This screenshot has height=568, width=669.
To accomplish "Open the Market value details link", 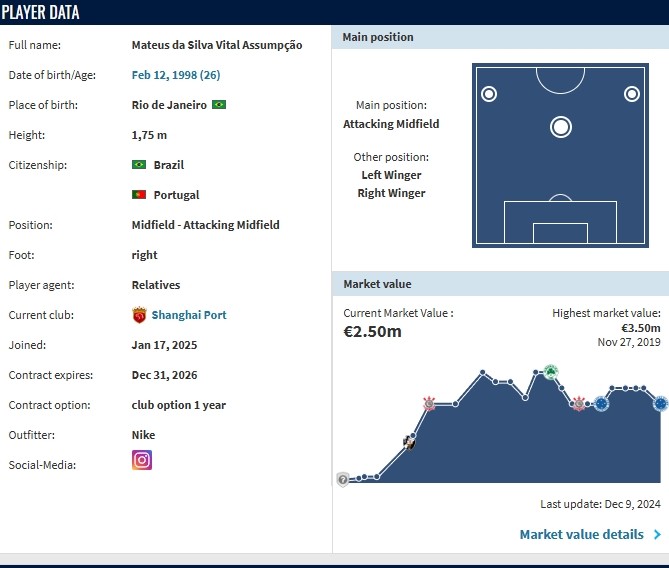I will click(581, 534).
